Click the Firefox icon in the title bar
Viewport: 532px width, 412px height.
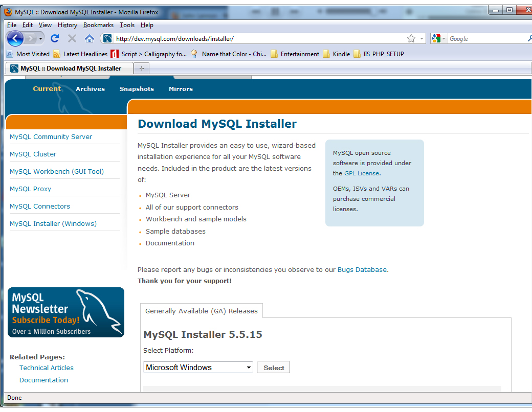pos(9,12)
